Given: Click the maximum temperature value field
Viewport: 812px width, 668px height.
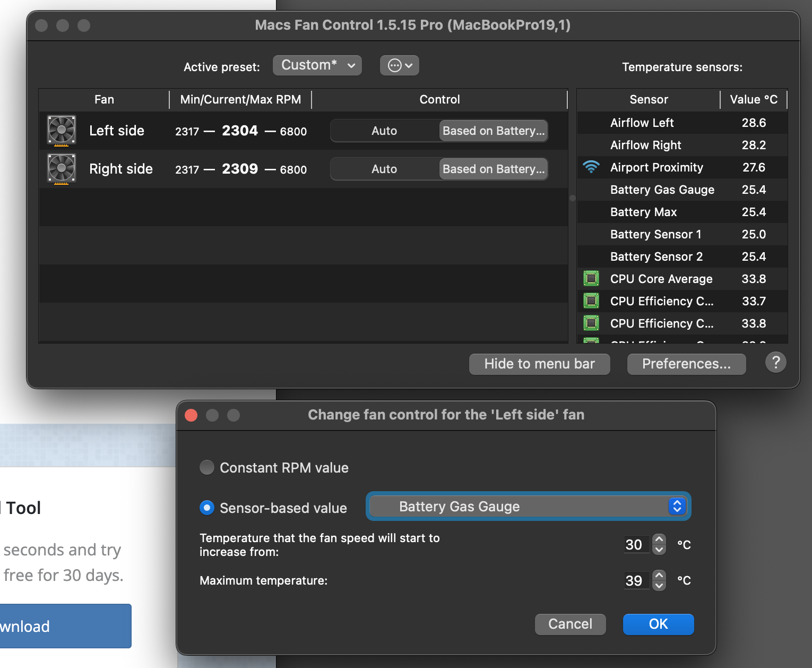Looking at the screenshot, I should [x=636, y=580].
